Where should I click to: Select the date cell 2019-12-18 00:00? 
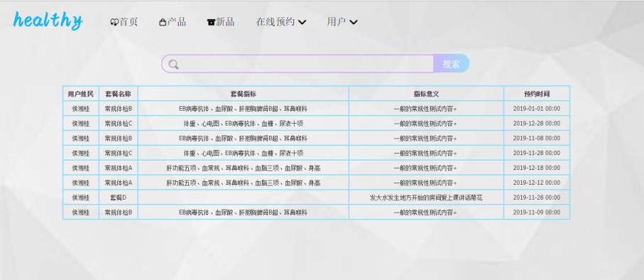click(537, 168)
